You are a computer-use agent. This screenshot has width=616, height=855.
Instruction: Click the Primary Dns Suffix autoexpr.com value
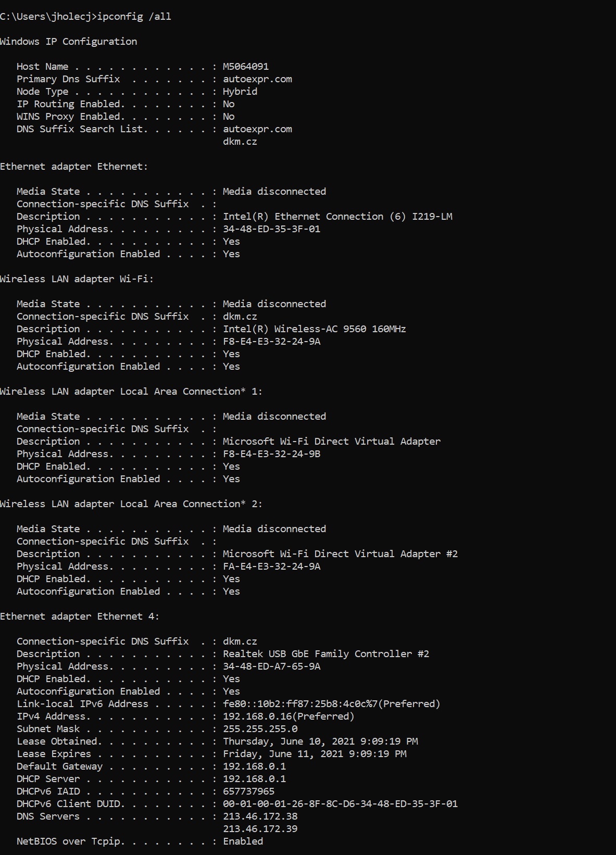point(257,79)
